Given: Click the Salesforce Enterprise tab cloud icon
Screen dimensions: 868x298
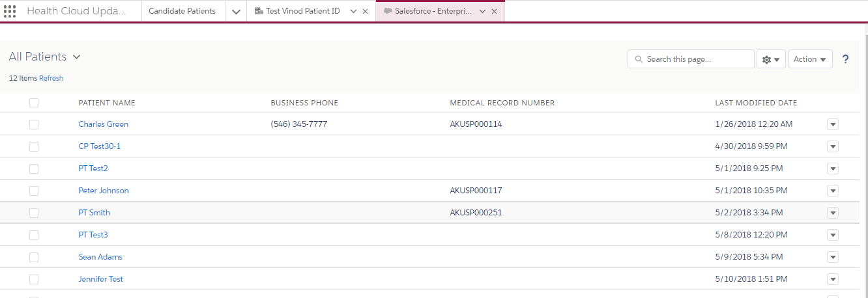Looking at the screenshot, I should pos(388,11).
